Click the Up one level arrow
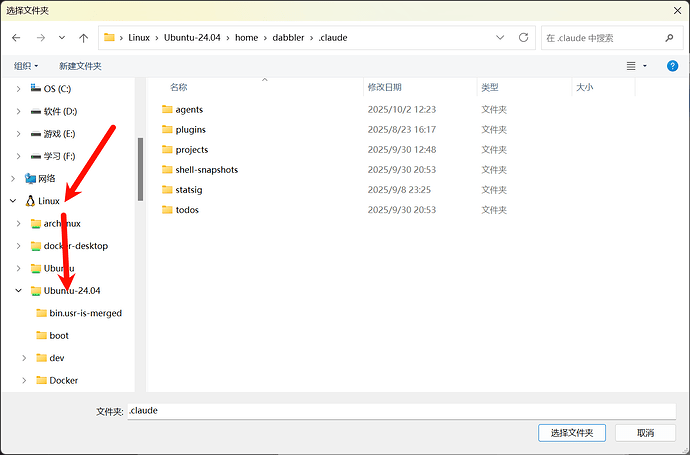 click(x=83, y=38)
